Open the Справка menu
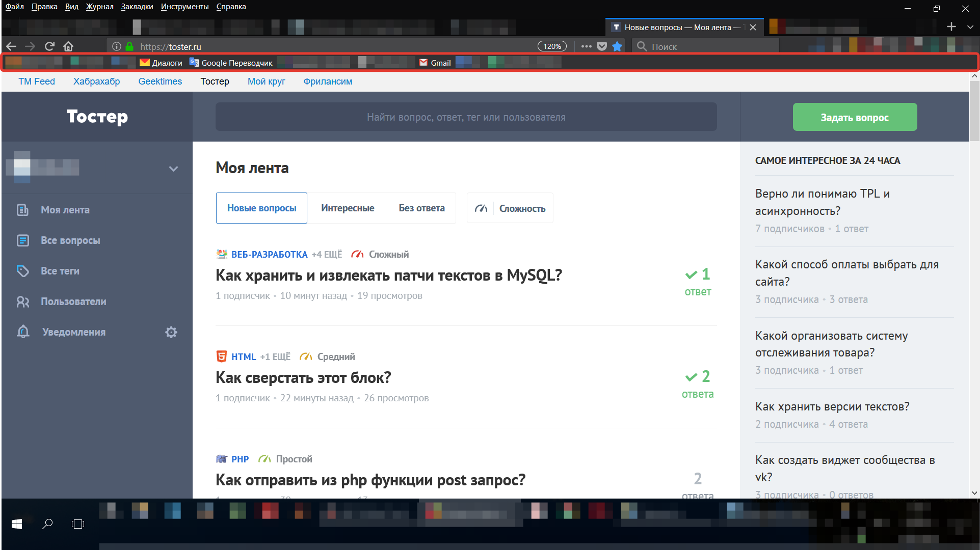Screen dimensions: 980x550 tap(231, 7)
